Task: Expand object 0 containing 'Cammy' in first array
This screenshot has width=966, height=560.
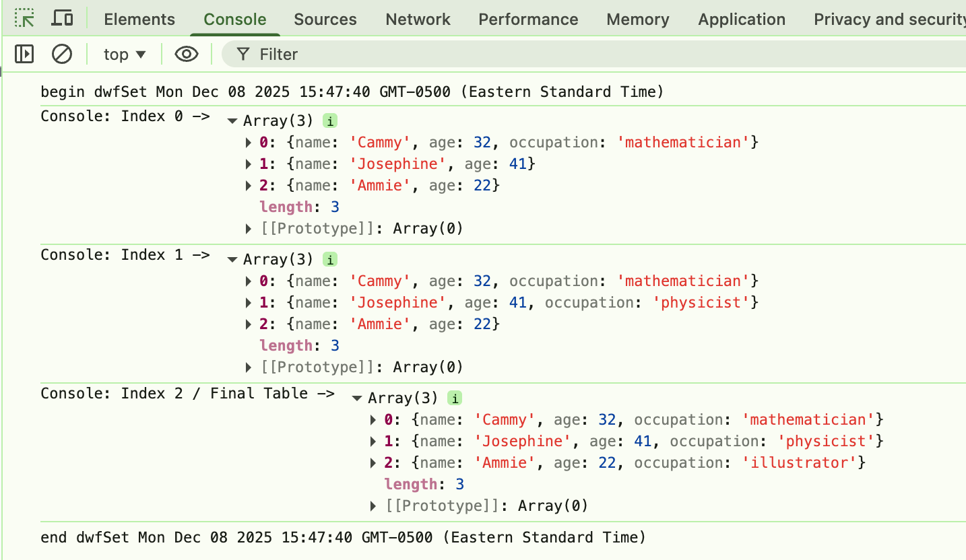Action: (249, 142)
